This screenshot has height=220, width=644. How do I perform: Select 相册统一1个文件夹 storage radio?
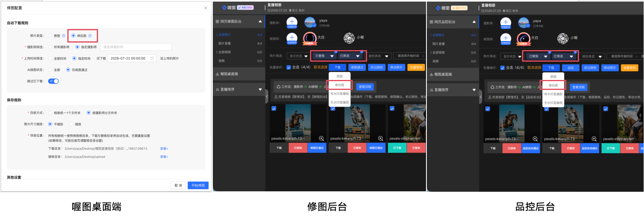point(50,113)
